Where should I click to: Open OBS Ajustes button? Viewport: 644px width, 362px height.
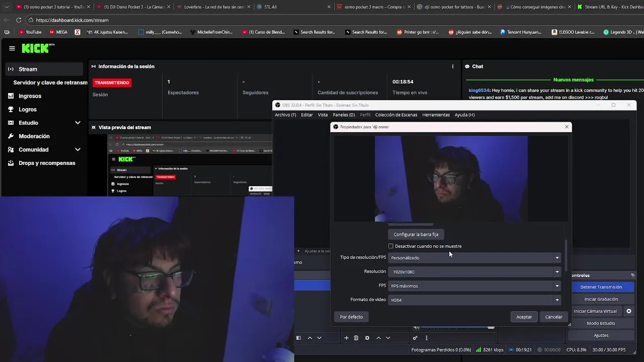(x=601, y=335)
